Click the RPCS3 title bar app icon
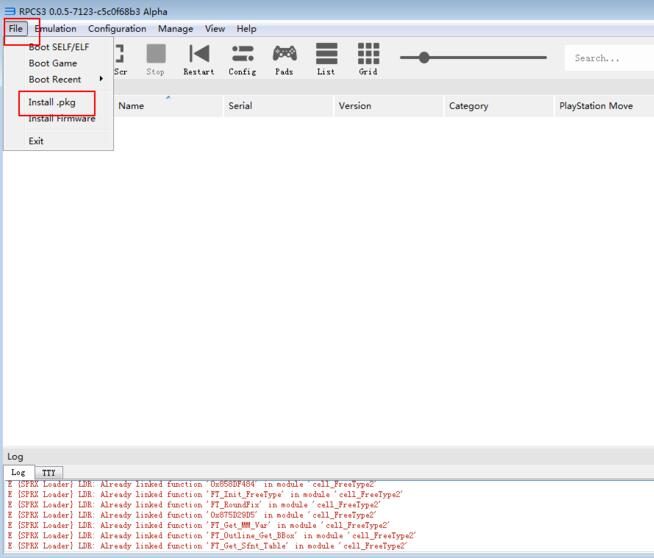The image size is (654, 558). 10,11
